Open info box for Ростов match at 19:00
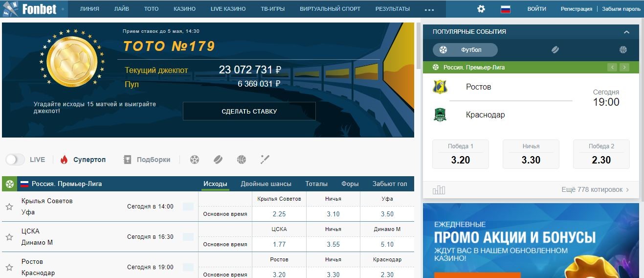The height and width of the screenshot is (278, 644). click(188, 267)
